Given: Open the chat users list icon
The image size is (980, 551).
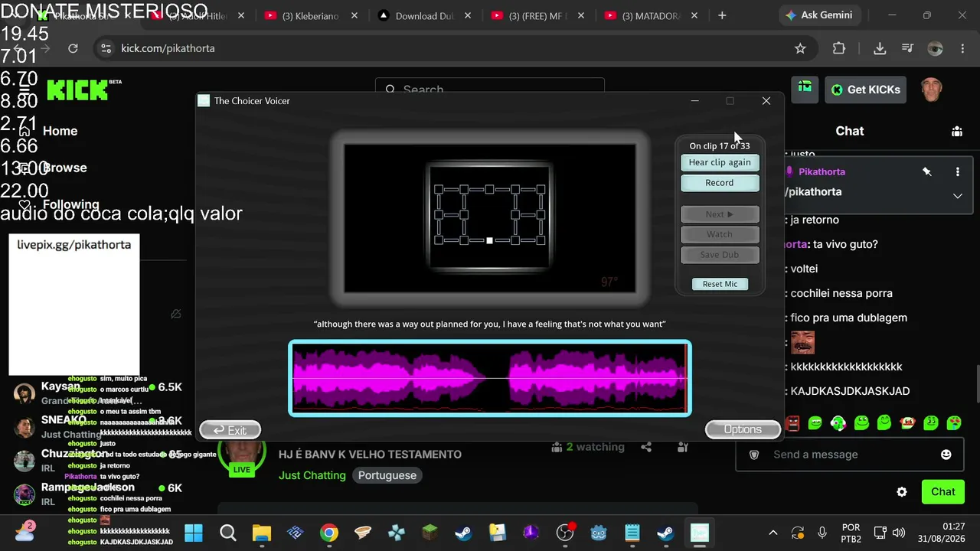Looking at the screenshot, I should click(x=956, y=132).
